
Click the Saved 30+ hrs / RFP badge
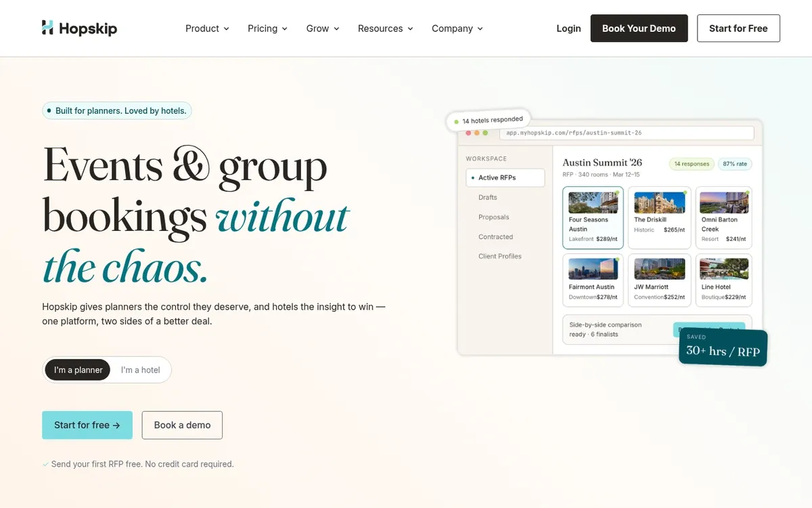723,347
